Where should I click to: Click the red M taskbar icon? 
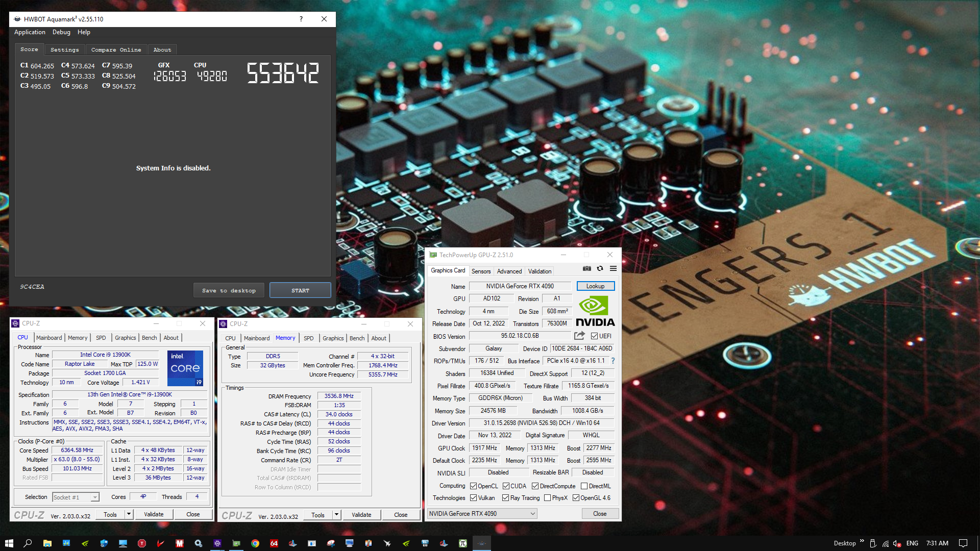180,543
